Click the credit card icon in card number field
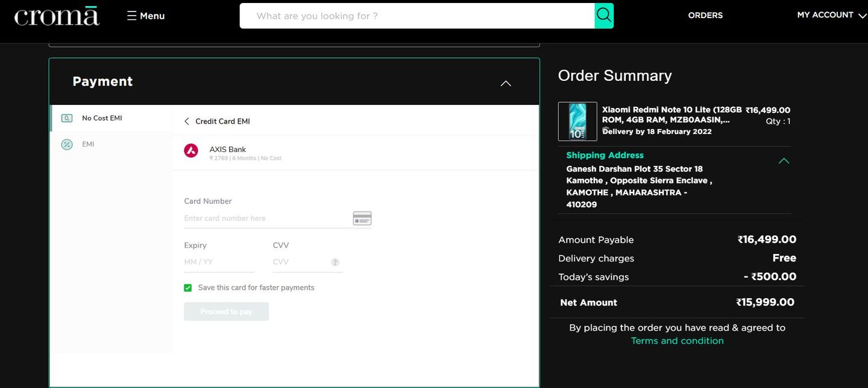Image resolution: width=868 pixels, height=388 pixels. click(362, 218)
